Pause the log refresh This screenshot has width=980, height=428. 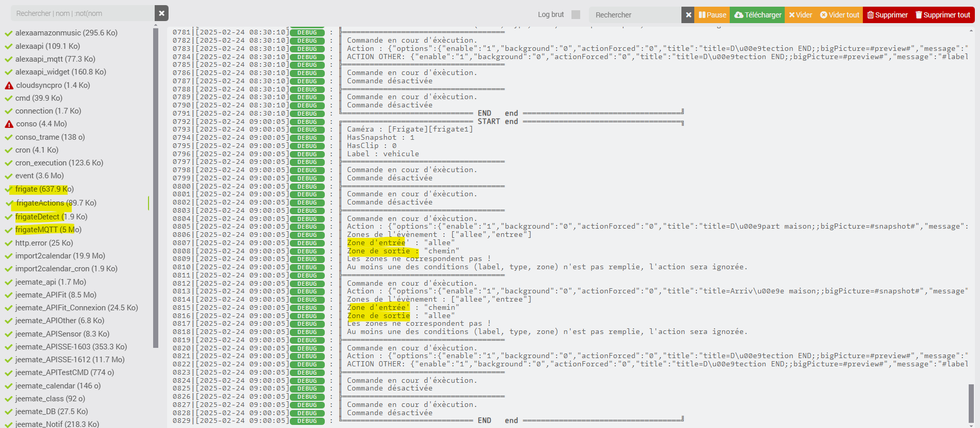pos(712,15)
